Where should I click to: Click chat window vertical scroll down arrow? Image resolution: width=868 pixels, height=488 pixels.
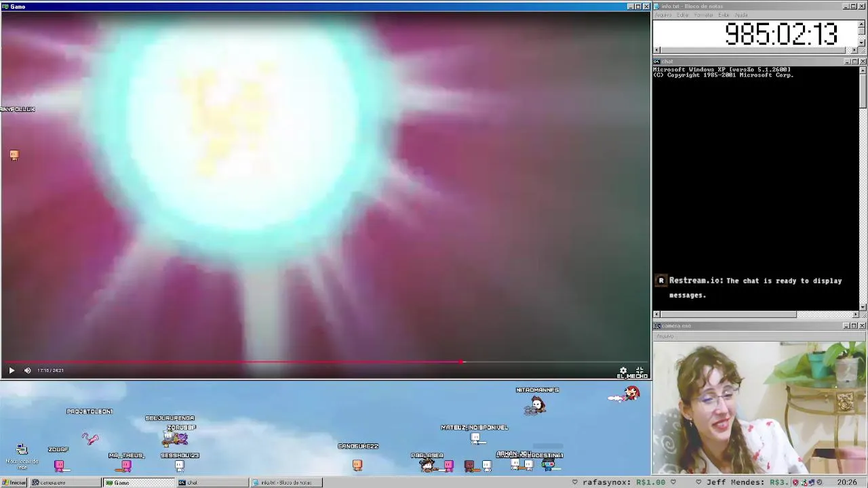863,307
